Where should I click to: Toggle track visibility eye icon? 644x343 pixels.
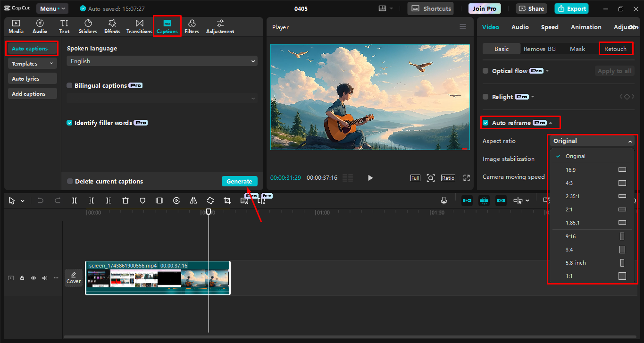tap(33, 278)
